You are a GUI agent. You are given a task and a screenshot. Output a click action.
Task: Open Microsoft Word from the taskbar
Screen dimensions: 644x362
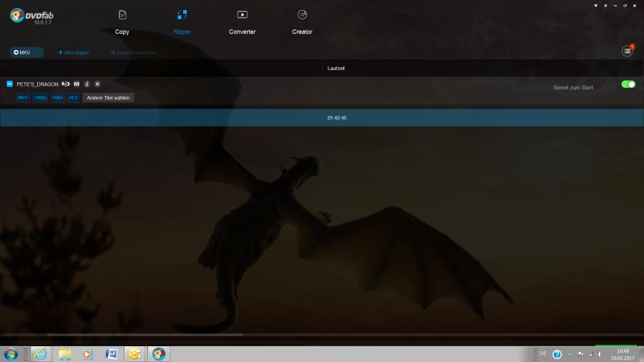tap(112, 354)
